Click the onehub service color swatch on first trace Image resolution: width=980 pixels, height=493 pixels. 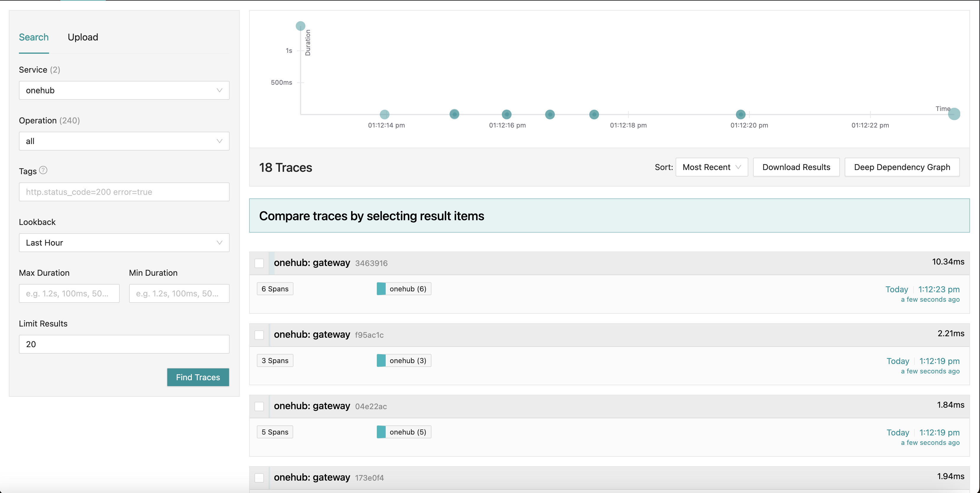pos(381,288)
